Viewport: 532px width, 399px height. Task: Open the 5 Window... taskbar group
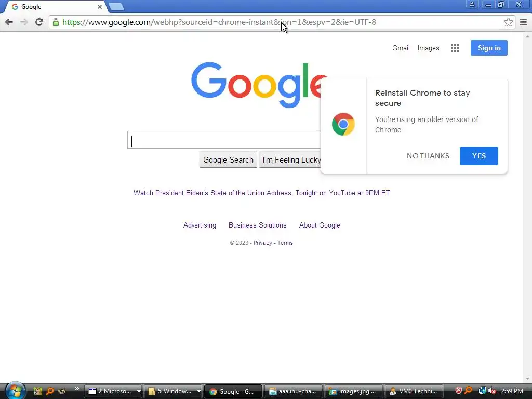171,391
